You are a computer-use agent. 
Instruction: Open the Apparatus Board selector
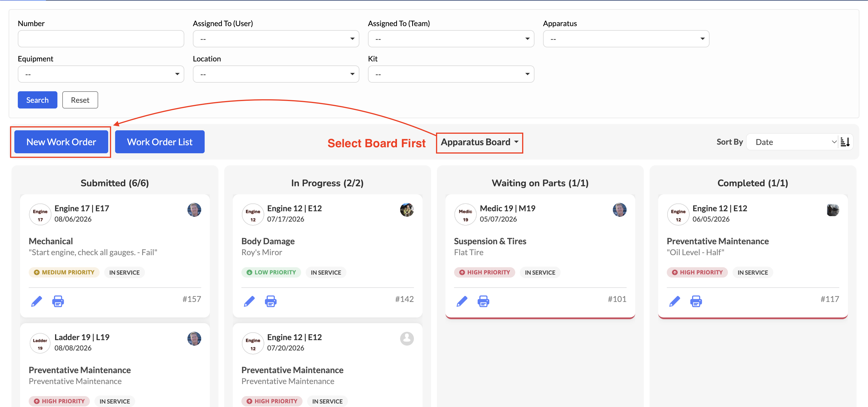(479, 142)
